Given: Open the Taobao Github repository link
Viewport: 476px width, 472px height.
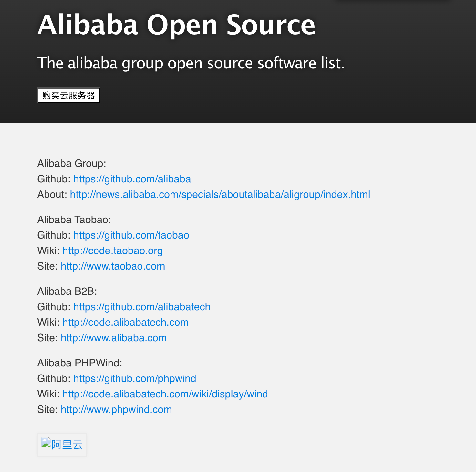Looking at the screenshot, I should [131, 235].
